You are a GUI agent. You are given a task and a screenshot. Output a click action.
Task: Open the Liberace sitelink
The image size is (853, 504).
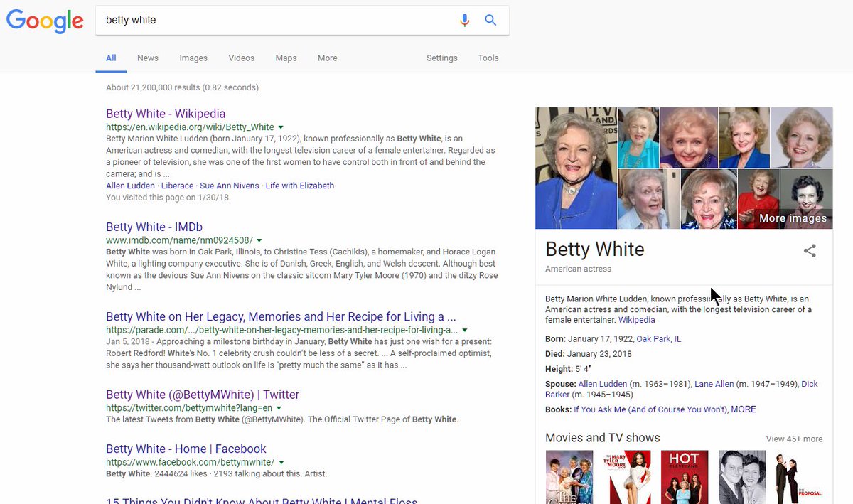point(177,186)
